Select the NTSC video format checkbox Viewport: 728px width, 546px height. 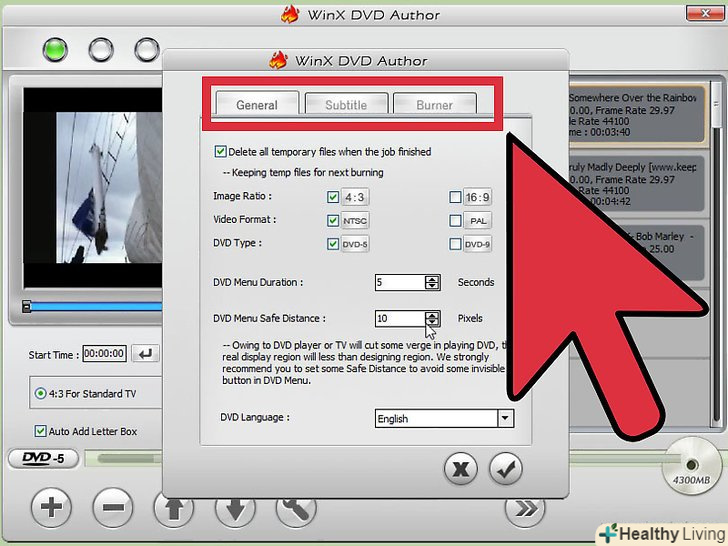click(332, 220)
